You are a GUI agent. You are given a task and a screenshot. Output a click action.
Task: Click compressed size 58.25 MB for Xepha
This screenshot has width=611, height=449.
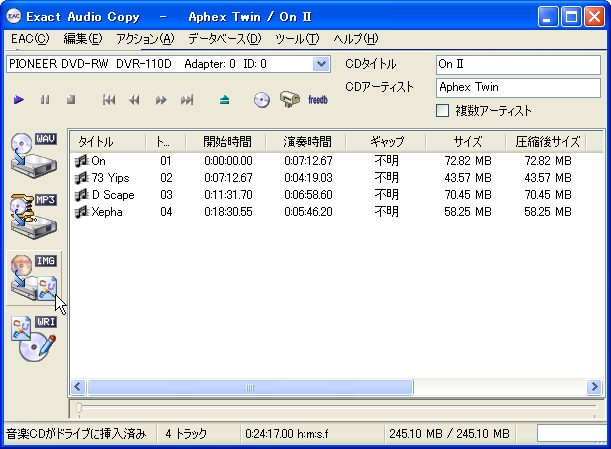pos(547,212)
